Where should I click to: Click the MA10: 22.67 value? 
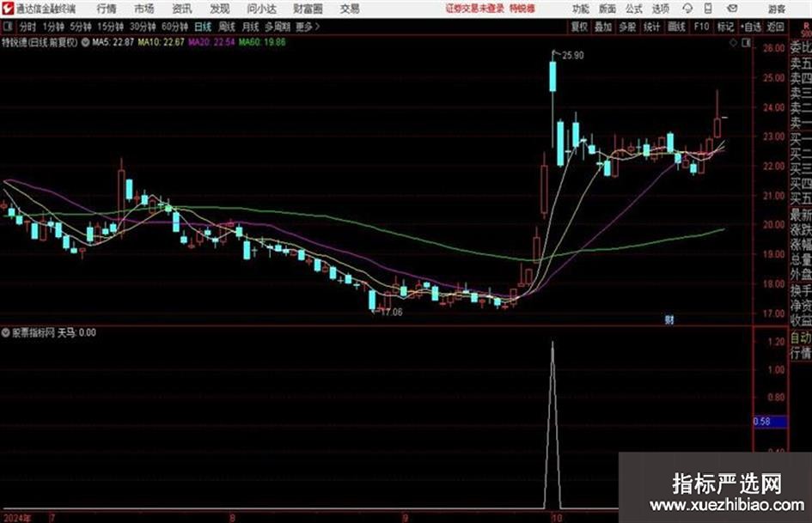[161, 42]
